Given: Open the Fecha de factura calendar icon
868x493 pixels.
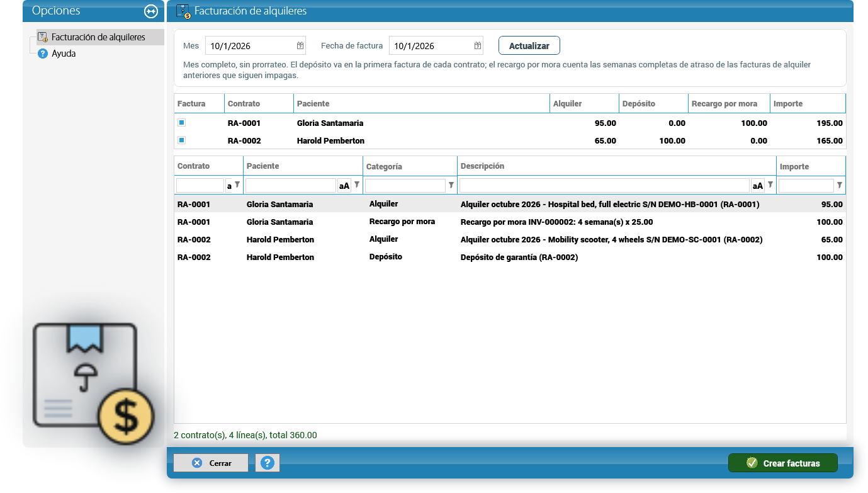Looking at the screenshot, I should click(x=478, y=45).
